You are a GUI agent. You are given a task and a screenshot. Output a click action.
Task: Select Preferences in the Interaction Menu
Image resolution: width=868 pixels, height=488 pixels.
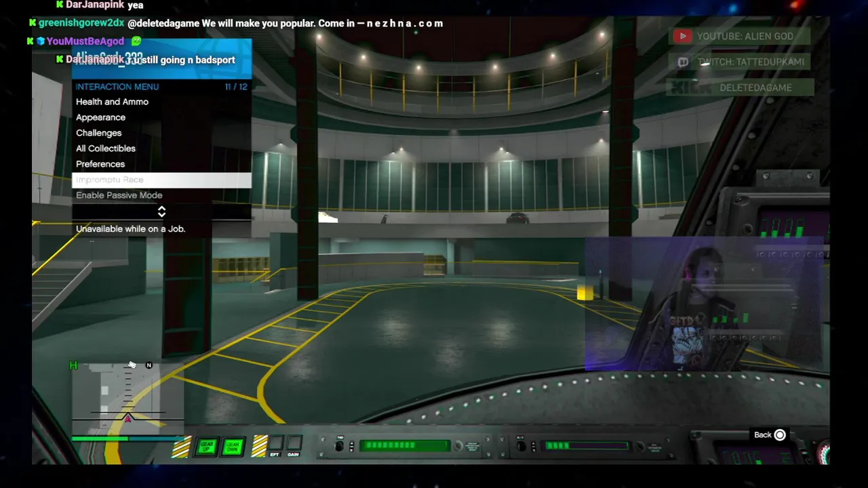coord(161,164)
